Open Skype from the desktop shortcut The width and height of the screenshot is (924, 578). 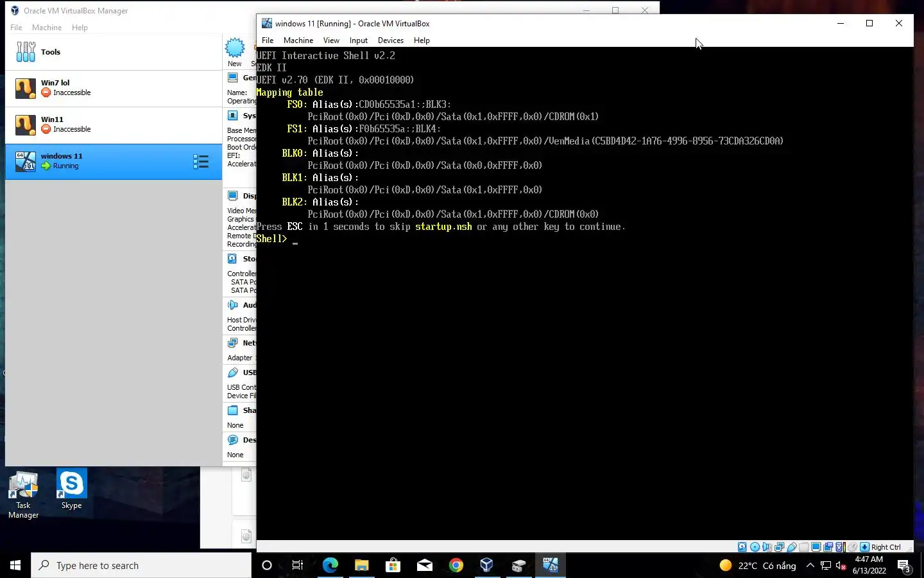point(71,489)
